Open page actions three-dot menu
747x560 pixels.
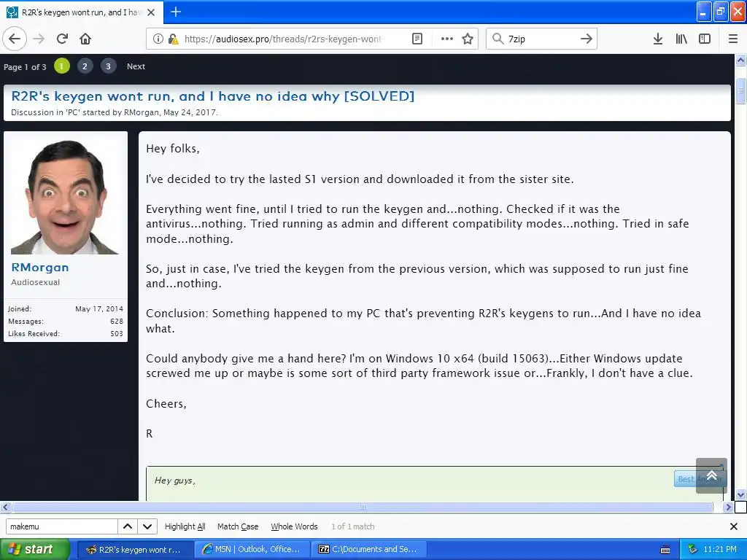[447, 39]
